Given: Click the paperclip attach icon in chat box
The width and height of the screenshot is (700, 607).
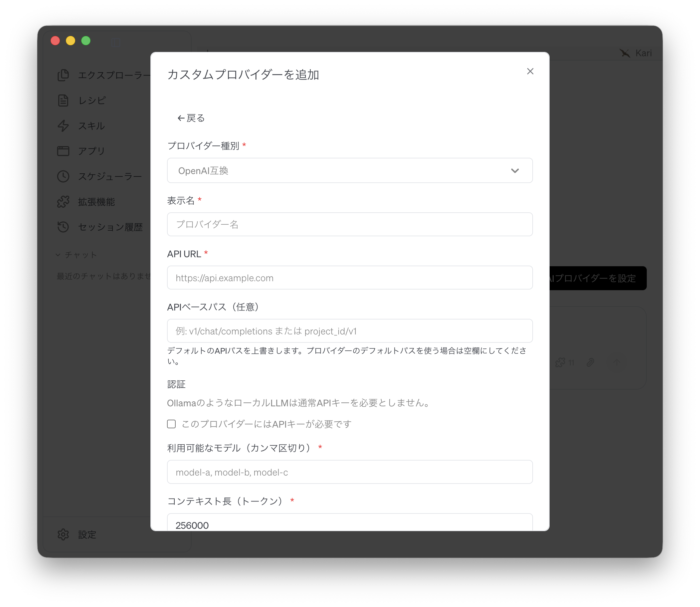Looking at the screenshot, I should pyautogui.click(x=590, y=362).
